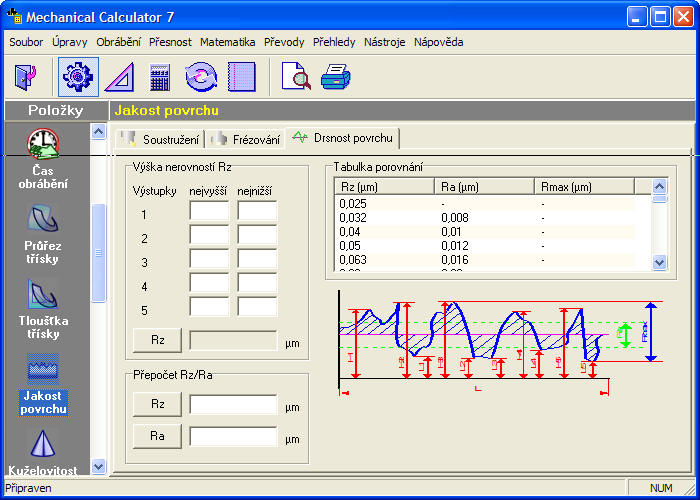
Task: Open the calculator mathematics toolbar icon
Action: (x=160, y=77)
